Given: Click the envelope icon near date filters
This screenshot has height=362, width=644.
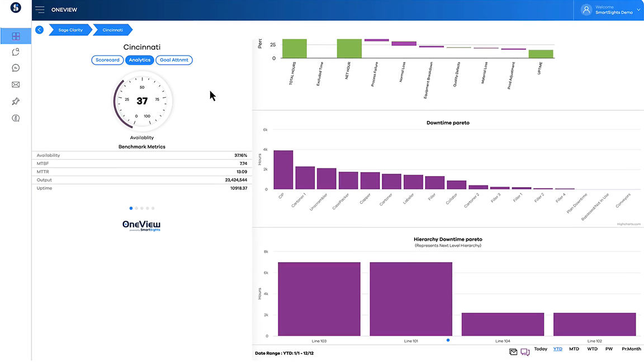Looking at the screenshot, I should tap(513, 351).
